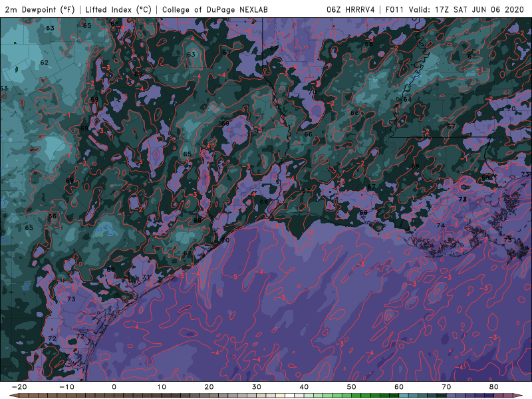This screenshot has height=399, width=532.
Task: Click the '0' color scale label
Action: pos(114,387)
